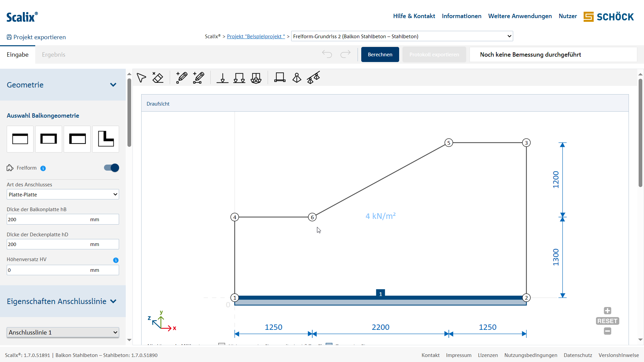Viewport: 644px width, 362px height.
Task: Click the 2200 horizontal dimension value
Action: [x=380, y=327]
